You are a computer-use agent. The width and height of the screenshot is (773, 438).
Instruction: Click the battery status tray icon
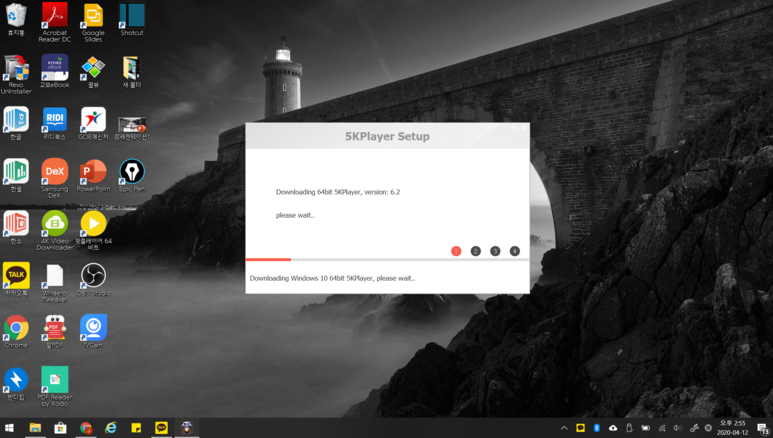[x=645, y=428]
